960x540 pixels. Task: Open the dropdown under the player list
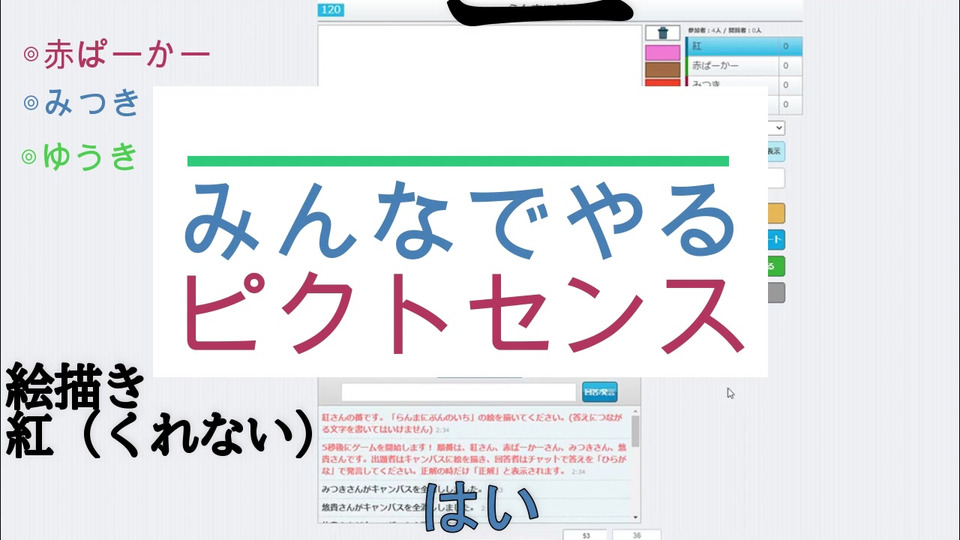(x=776, y=128)
